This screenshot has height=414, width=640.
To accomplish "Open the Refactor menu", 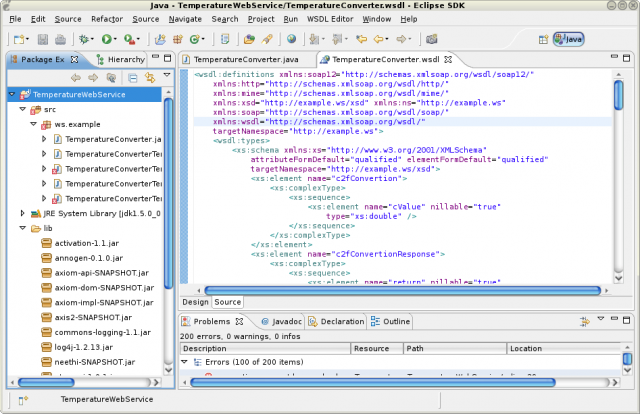I will coord(107,19).
